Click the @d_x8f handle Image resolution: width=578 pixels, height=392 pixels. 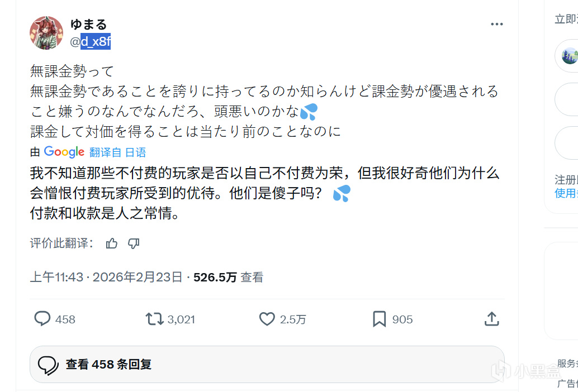point(91,41)
